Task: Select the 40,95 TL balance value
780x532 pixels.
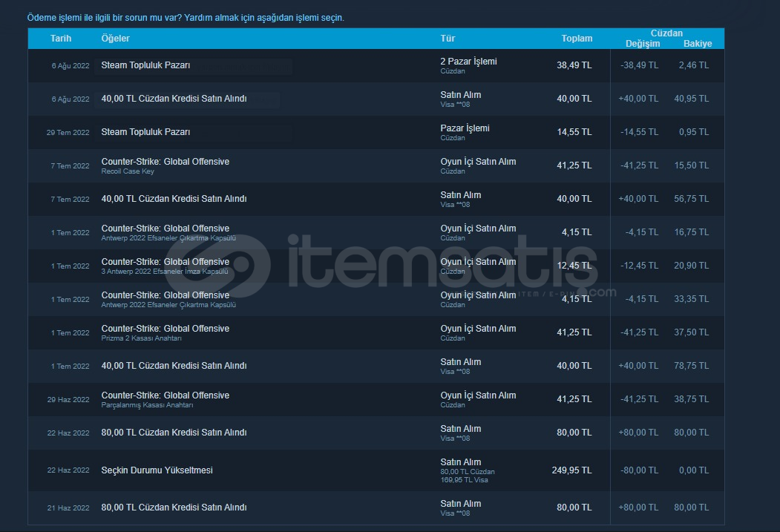Action: pyautogui.click(x=692, y=99)
